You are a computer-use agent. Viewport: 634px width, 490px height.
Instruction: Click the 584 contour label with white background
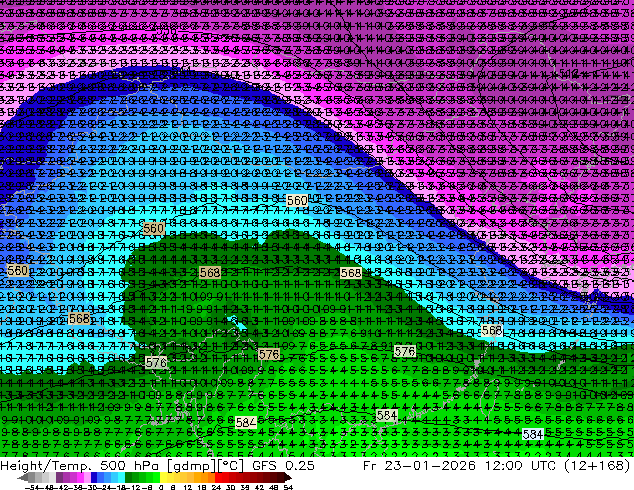[533, 434]
